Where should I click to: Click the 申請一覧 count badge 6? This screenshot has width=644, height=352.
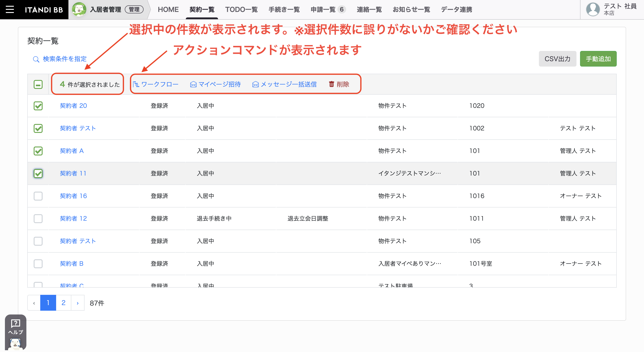coord(341,9)
